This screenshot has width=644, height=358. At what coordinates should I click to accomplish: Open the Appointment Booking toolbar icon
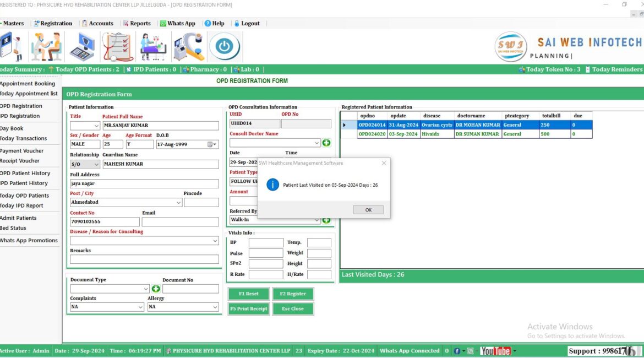[x=12, y=47]
